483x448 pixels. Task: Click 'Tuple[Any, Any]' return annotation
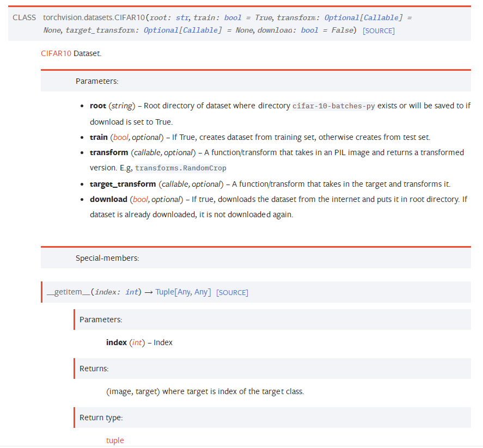183,292
